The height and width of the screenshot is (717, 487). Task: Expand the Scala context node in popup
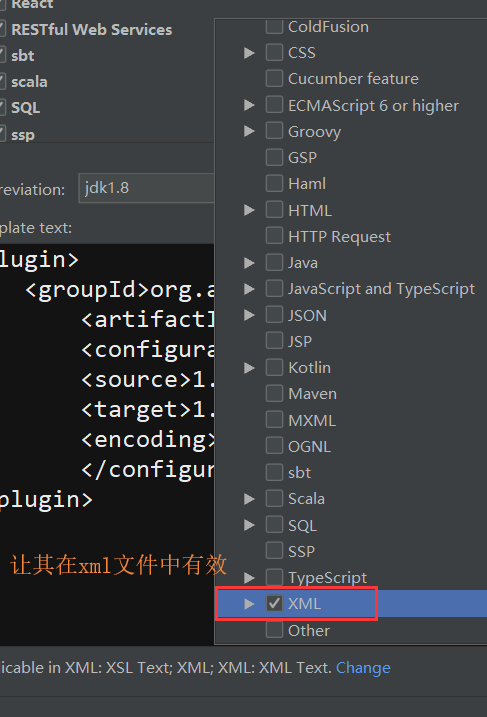(249, 498)
